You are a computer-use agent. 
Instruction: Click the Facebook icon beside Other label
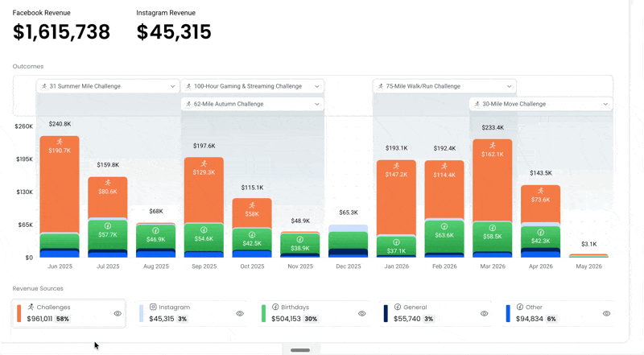pos(519,307)
